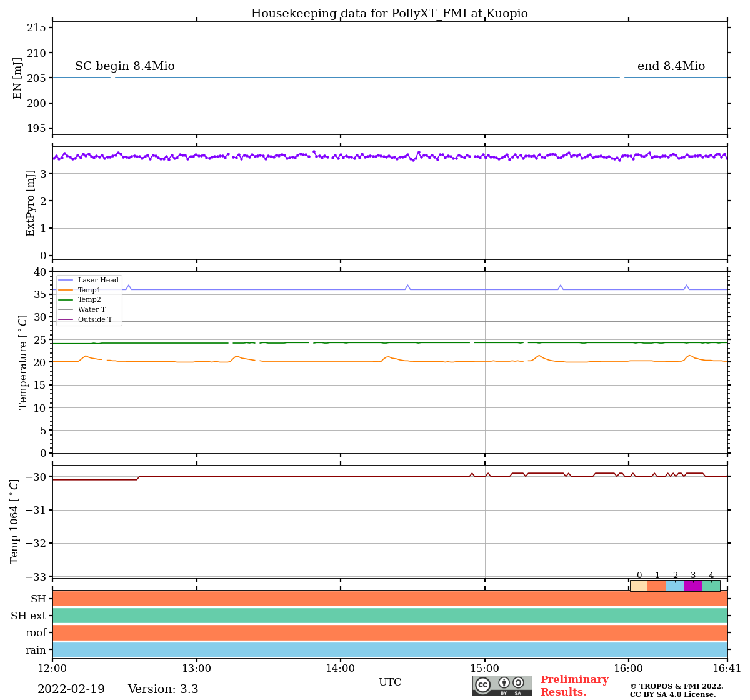Click the Temp1 legend entry
The width and height of the screenshot is (750, 700).
click(79, 290)
